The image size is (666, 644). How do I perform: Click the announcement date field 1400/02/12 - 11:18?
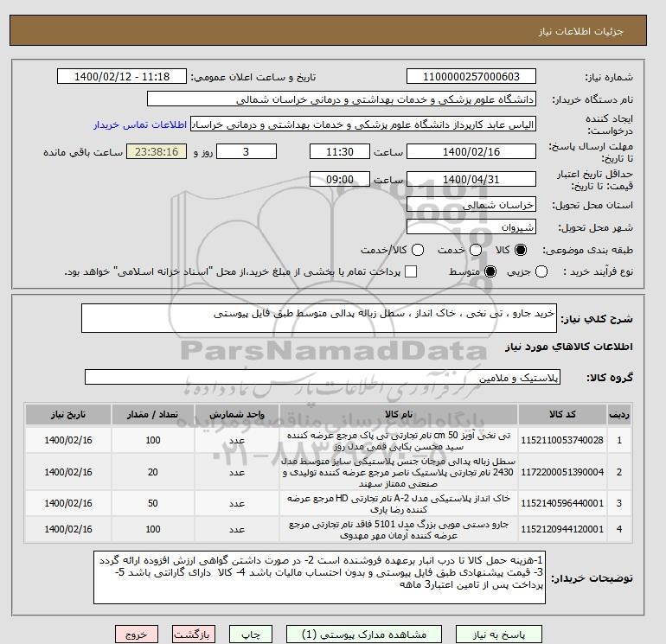(122, 76)
